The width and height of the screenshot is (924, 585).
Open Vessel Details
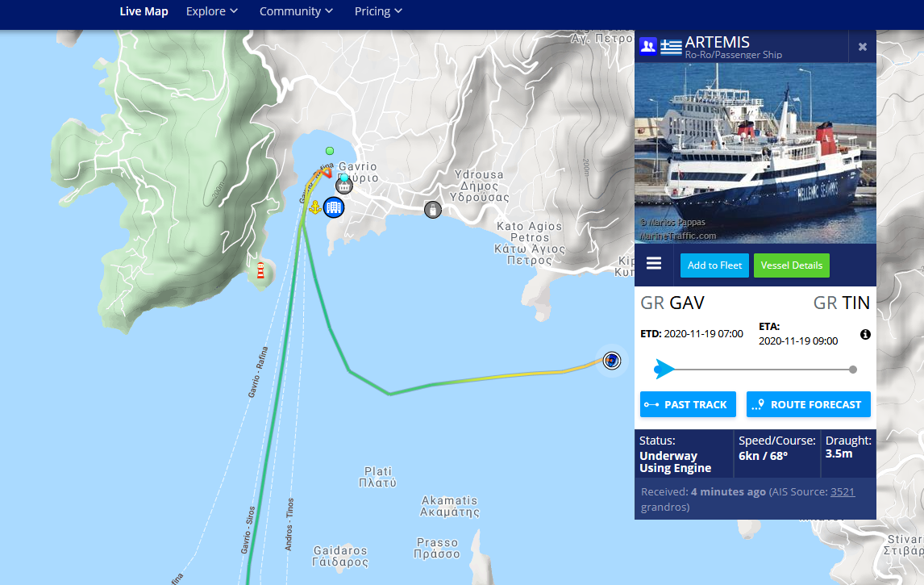click(x=792, y=265)
